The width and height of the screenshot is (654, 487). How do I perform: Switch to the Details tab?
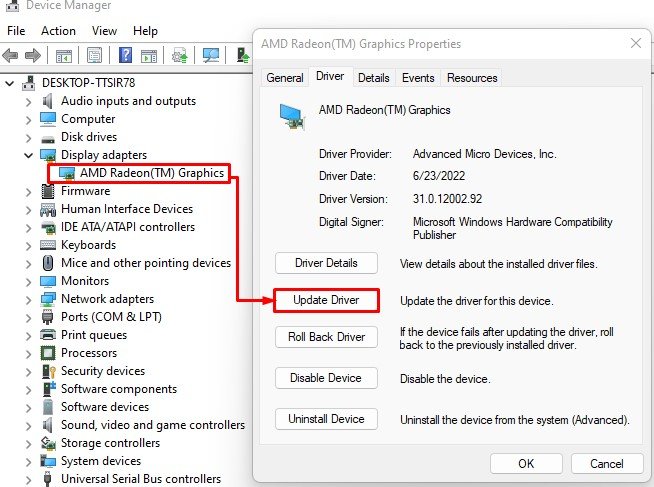tap(374, 78)
